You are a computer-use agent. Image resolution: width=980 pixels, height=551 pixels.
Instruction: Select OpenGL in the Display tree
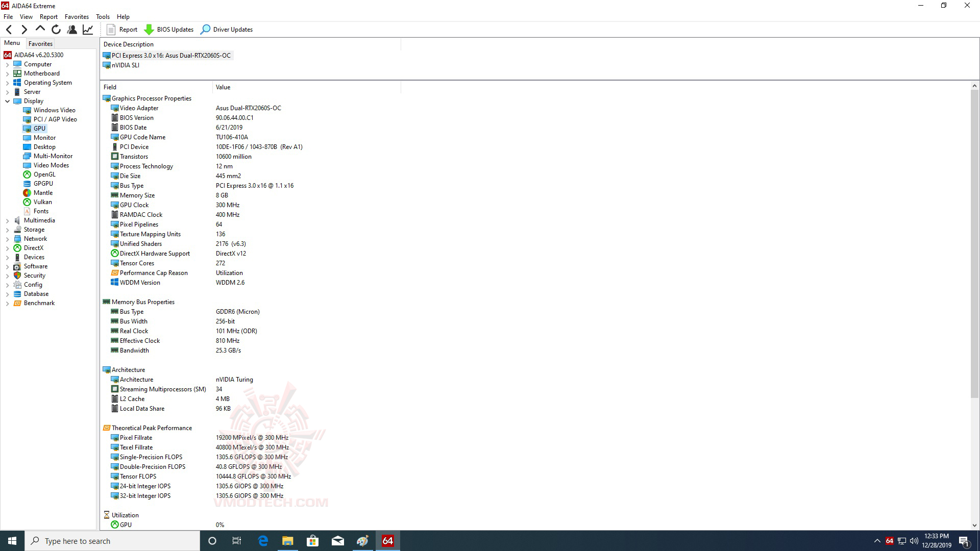(x=44, y=174)
